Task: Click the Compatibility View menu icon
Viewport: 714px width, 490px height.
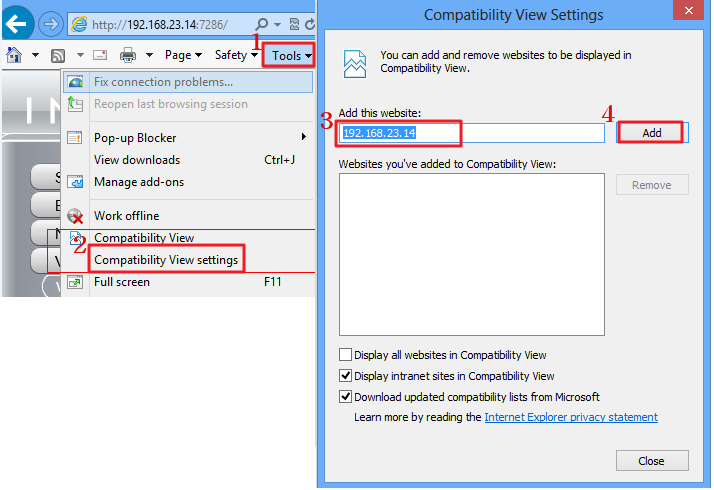Action: pos(76,238)
